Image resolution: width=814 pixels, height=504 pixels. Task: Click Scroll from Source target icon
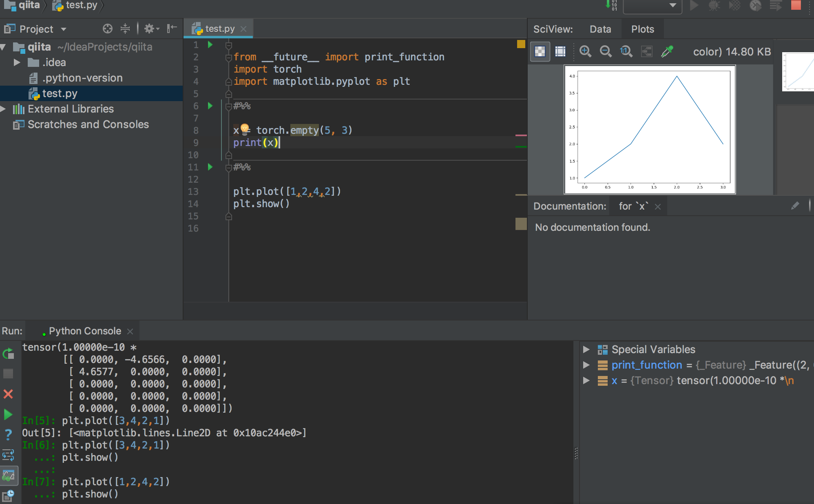(x=108, y=29)
